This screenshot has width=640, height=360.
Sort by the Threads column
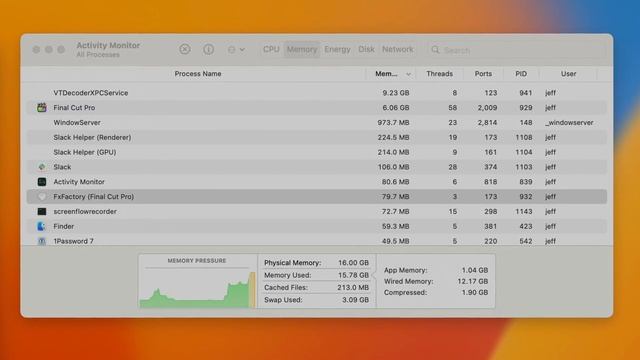tap(439, 74)
